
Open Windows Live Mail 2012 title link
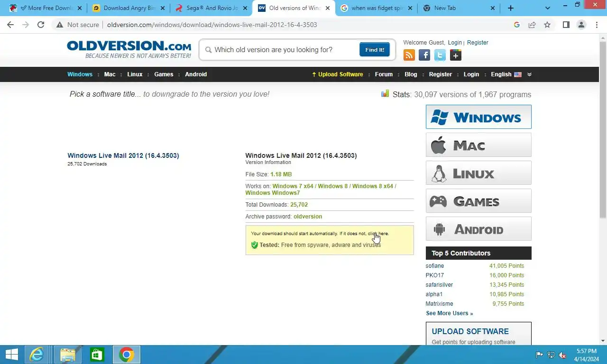(x=123, y=155)
